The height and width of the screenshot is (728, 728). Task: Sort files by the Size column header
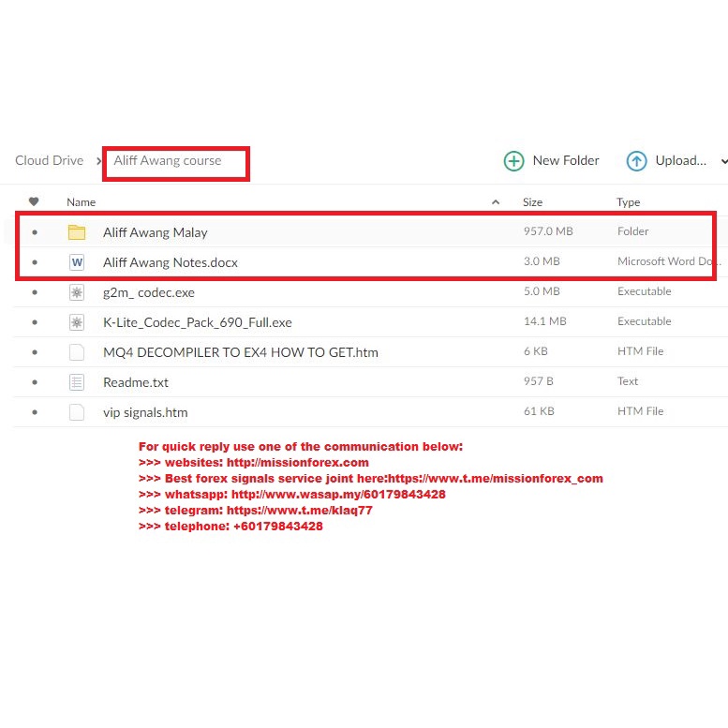[532, 201]
